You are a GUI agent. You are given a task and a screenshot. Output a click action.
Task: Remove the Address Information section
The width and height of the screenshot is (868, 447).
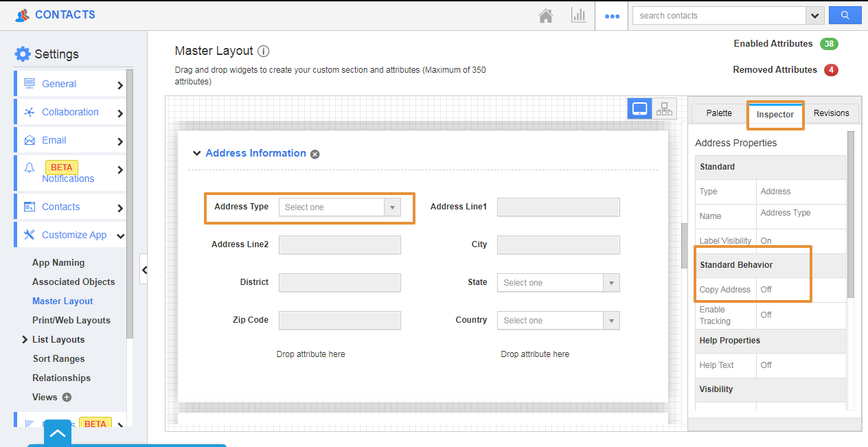(315, 154)
